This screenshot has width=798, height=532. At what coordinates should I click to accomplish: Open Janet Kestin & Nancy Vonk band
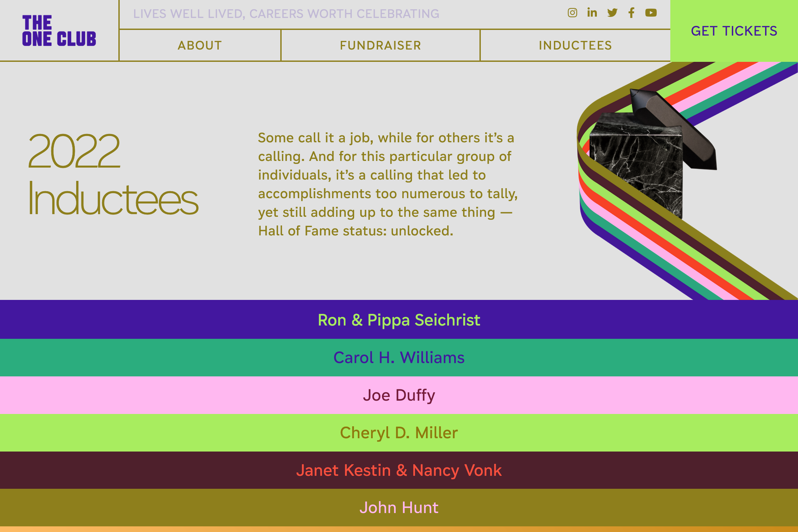[399, 470]
